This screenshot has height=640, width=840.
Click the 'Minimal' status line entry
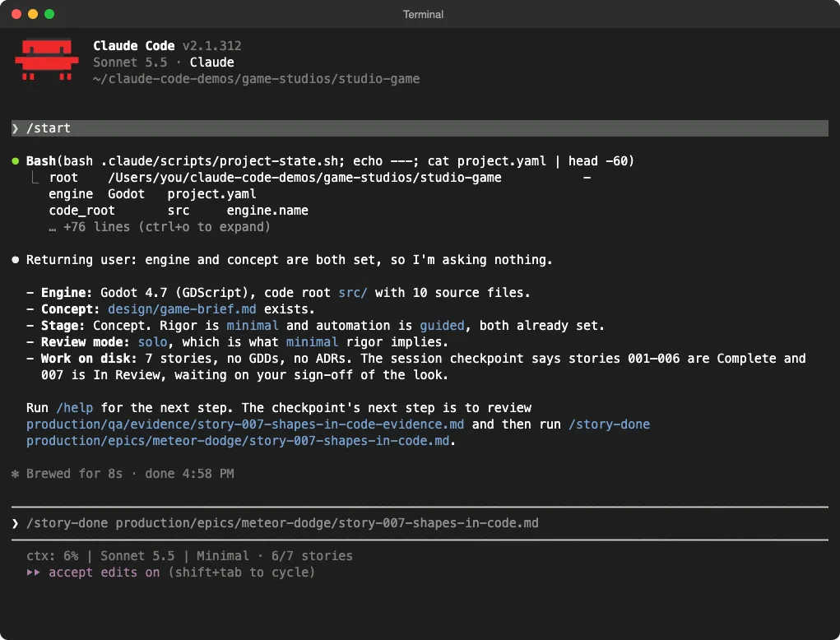(x=223, y=556)
